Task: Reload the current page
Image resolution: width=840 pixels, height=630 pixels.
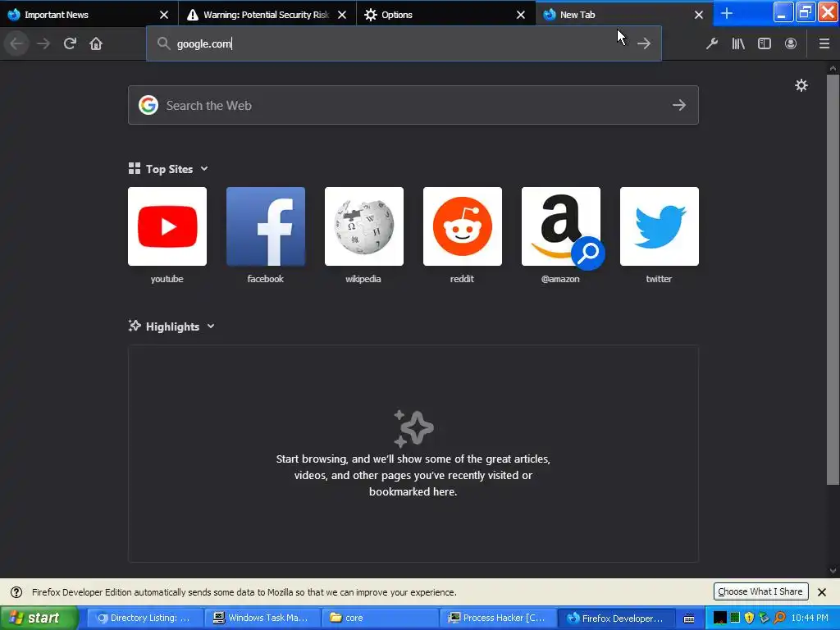Action: (70, 43)
